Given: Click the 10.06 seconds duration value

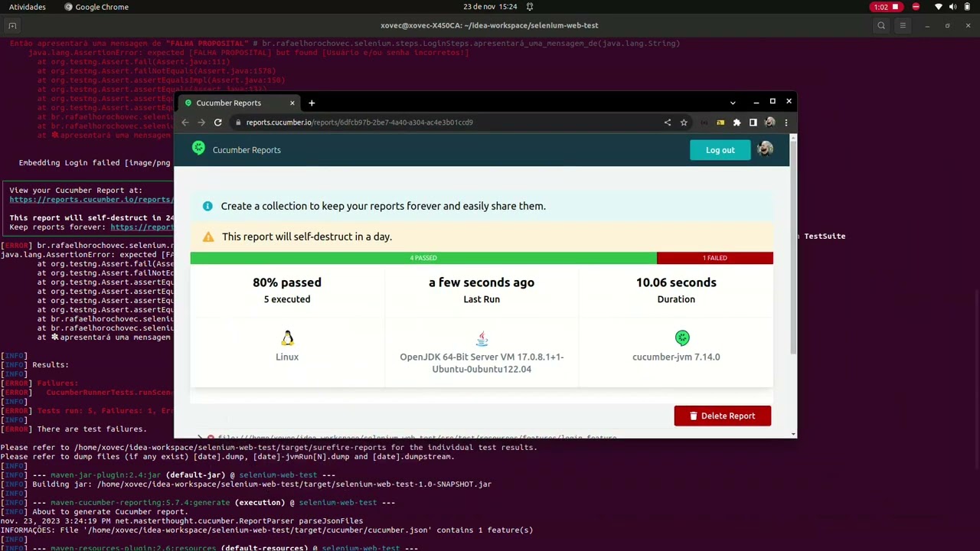Looking at the screenshot, I should click(x=676, y=282).
